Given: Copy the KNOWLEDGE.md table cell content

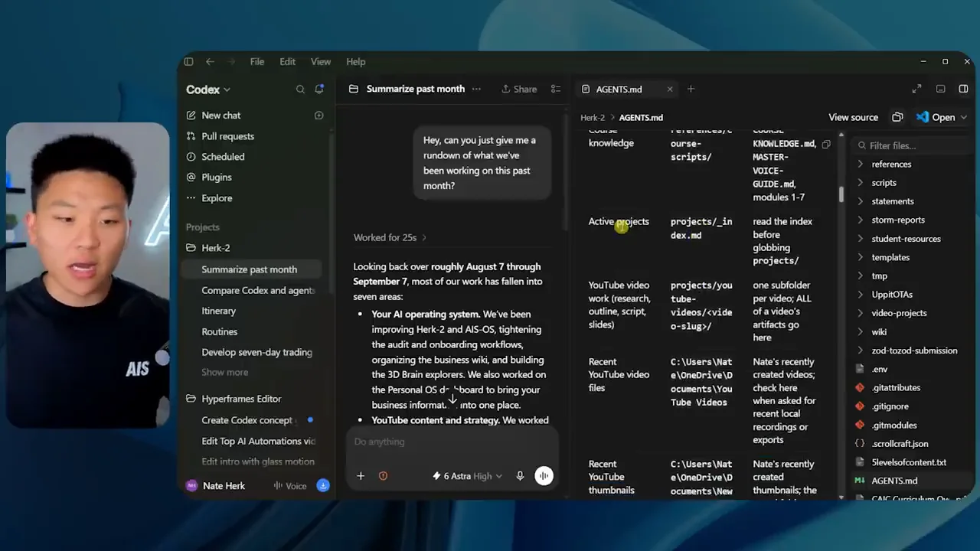Looking at the screenshot, I should [x=826, y=144].
